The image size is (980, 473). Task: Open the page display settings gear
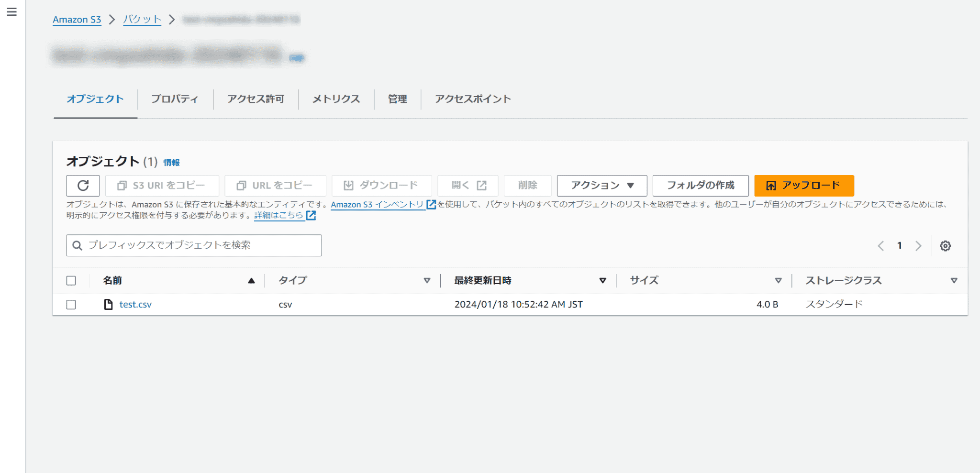pos(945,245)
